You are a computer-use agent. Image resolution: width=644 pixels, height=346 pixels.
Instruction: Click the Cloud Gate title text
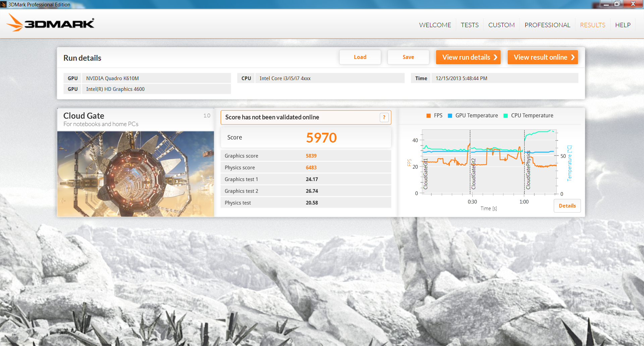84,116
